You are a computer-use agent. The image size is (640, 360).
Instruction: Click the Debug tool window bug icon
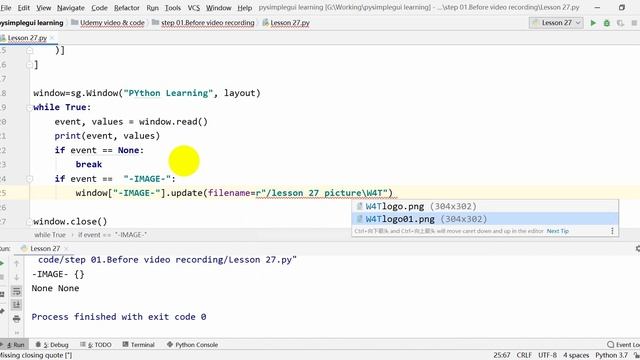38,344
